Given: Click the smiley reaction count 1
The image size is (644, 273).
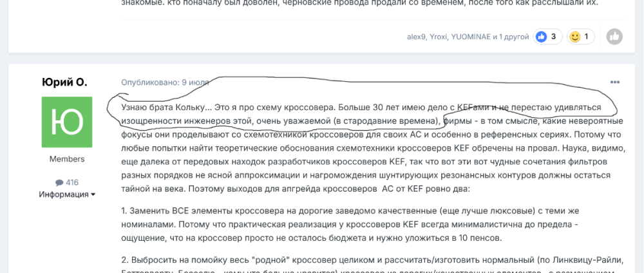Looking at the screenshot, I should [586, 37].
